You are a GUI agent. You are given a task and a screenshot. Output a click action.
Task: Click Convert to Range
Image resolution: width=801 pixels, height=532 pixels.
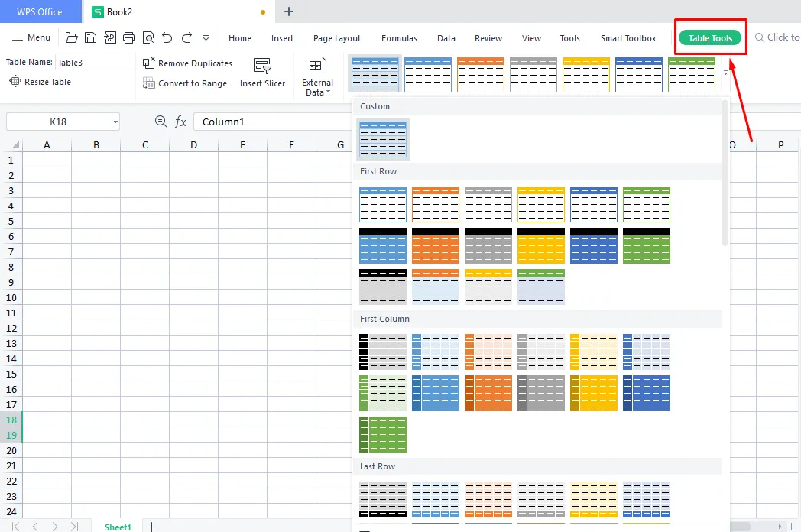pyautogui.click(x=185, y=83)
